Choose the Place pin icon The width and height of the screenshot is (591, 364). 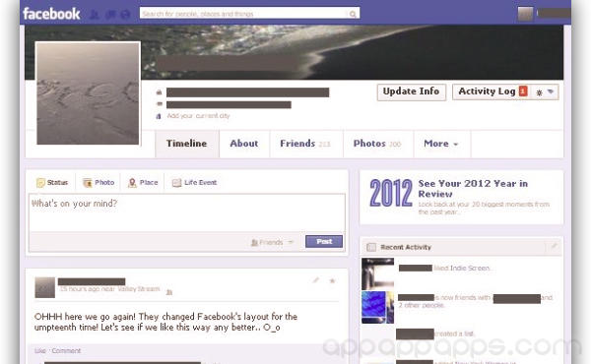[132, 183]
